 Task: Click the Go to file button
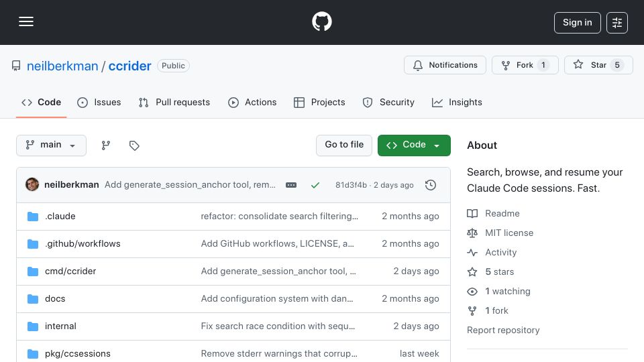[x=344, y=145]
